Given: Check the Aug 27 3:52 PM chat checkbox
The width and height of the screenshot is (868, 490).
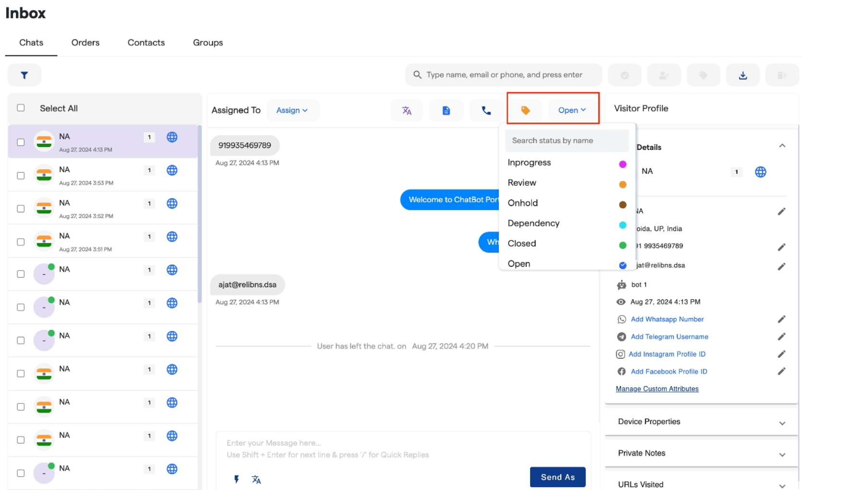Looking at the screenshot, I should point(21,208).
